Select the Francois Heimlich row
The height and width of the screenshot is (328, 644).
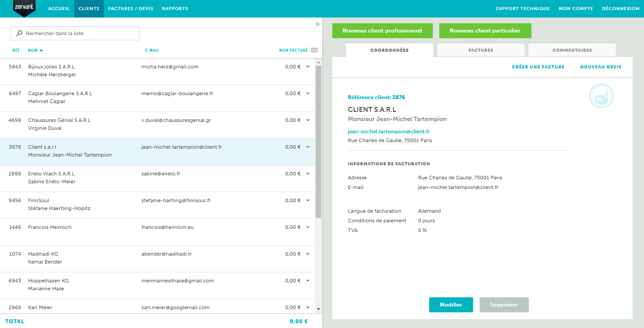pos(157,232)
